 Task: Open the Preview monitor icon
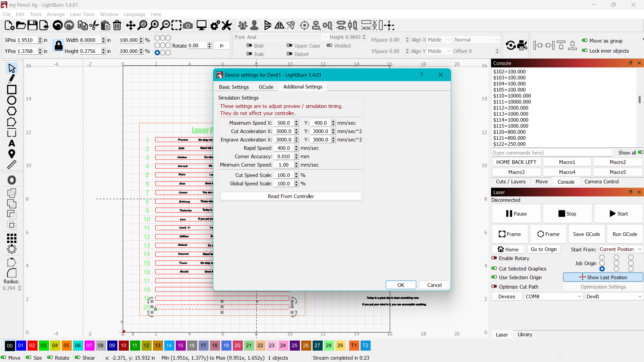[202, 25]
